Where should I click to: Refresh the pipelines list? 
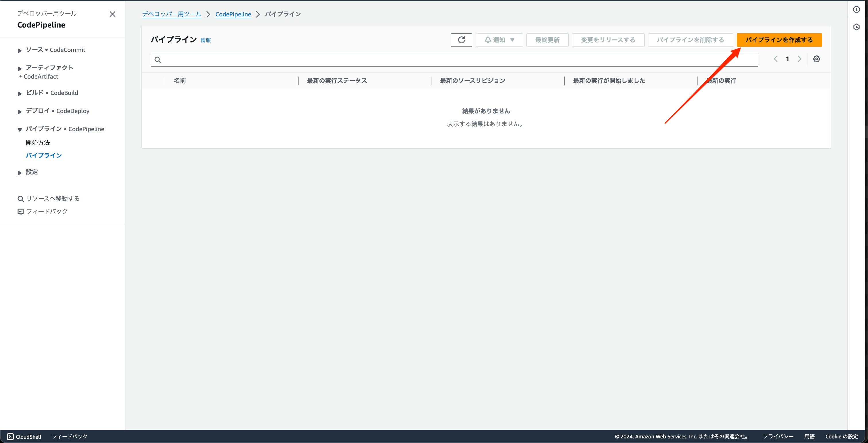461,40
